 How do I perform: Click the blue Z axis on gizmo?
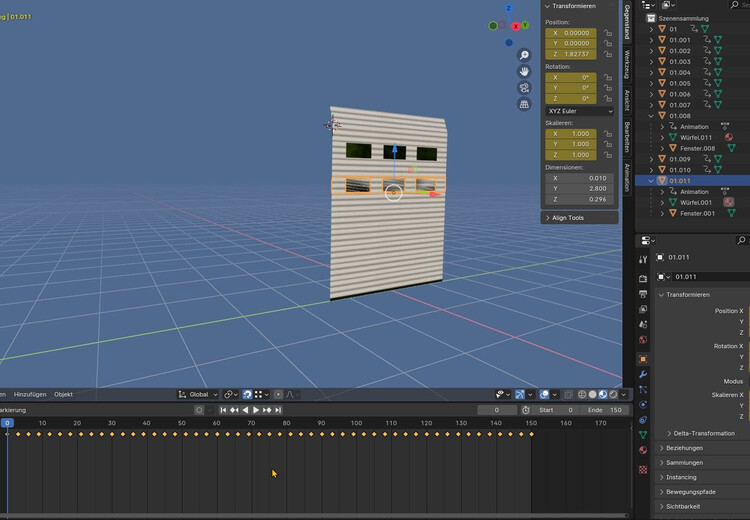[x=508, y=8]
